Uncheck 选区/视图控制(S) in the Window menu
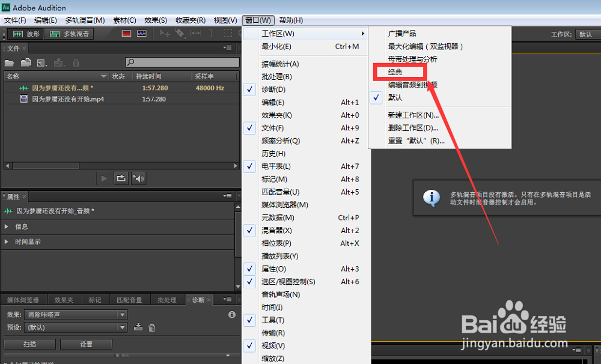 point(307,282)
